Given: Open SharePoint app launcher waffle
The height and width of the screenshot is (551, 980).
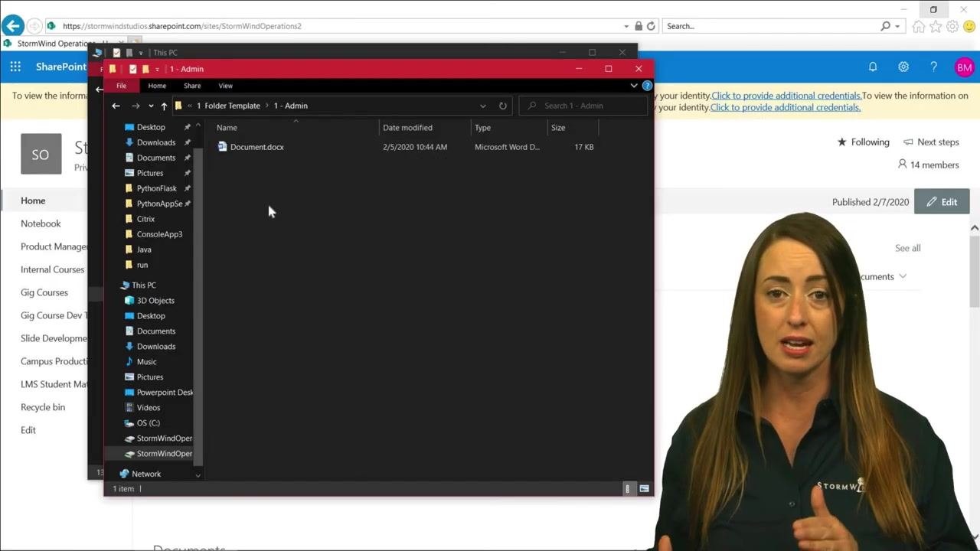Looking at the screenshot, I should tap(15, 67).
